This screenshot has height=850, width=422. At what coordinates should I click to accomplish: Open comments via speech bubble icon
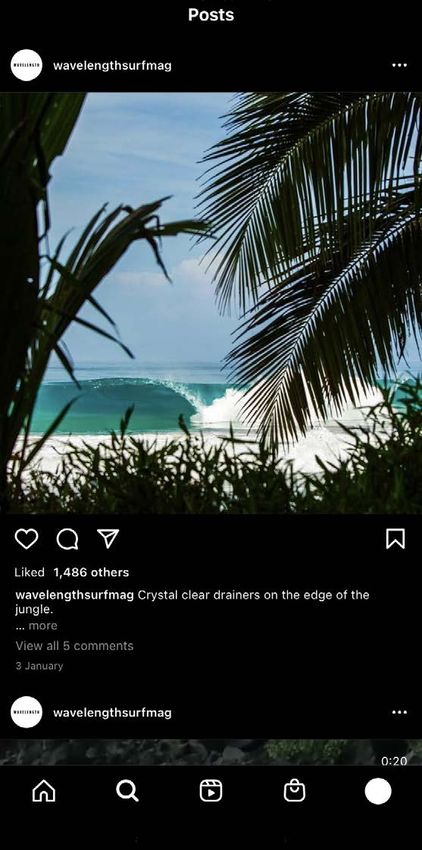[67, 539]
